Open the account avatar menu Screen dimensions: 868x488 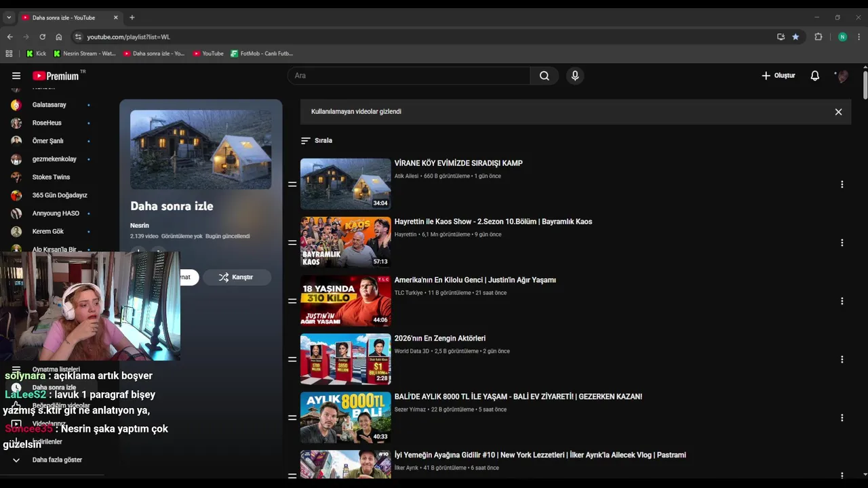[x=842, y=76]
